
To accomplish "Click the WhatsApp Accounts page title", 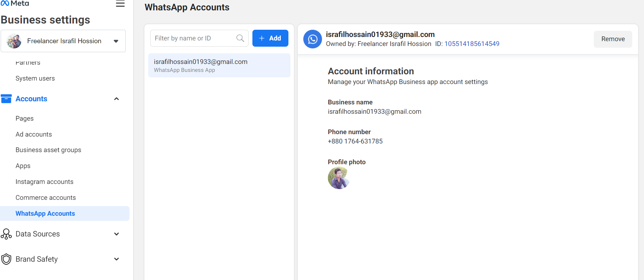I will tap(187, 7).
